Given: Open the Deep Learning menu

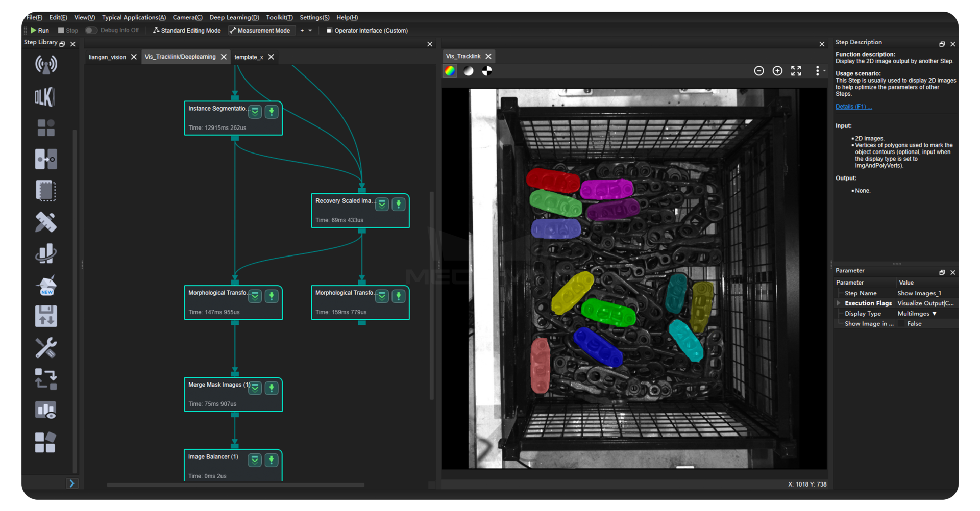Looking at the screenshot, I should point(234,17).
